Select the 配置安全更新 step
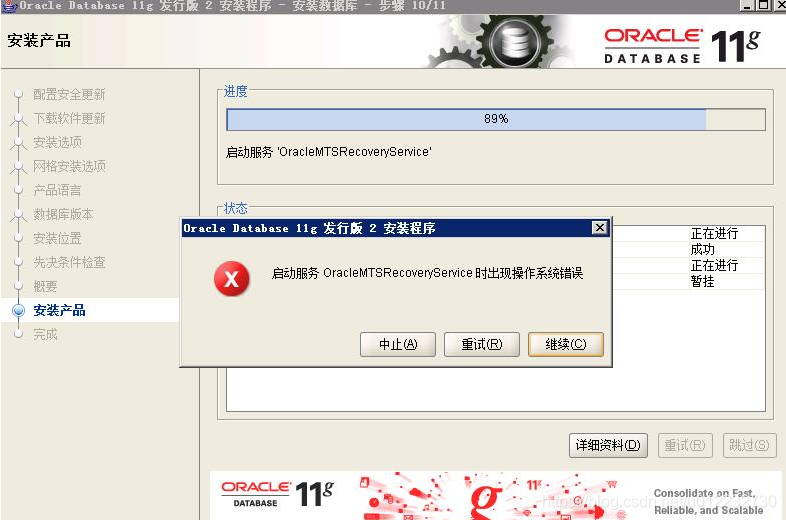 [x=69, y=94]
